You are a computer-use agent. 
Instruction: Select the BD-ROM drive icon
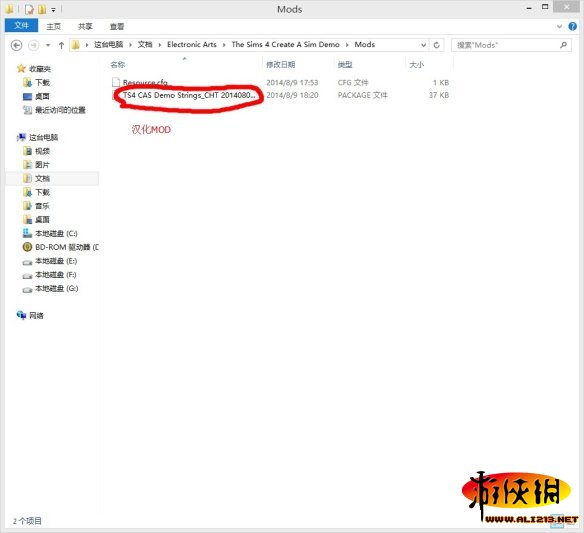pyautogui.click(x=27, y=247)
